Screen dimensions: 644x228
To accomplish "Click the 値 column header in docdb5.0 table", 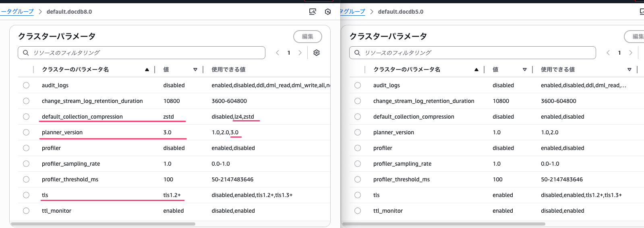I will (x=495, y=70).
